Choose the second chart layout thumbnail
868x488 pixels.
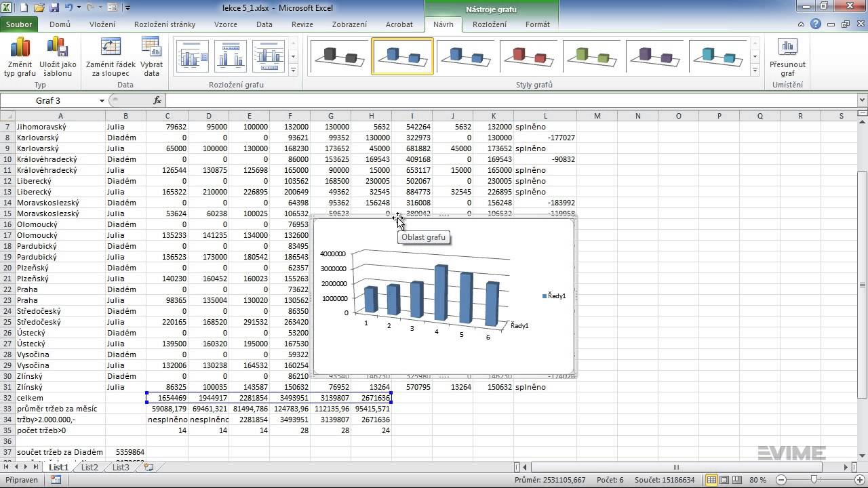[x=231, y=56]
